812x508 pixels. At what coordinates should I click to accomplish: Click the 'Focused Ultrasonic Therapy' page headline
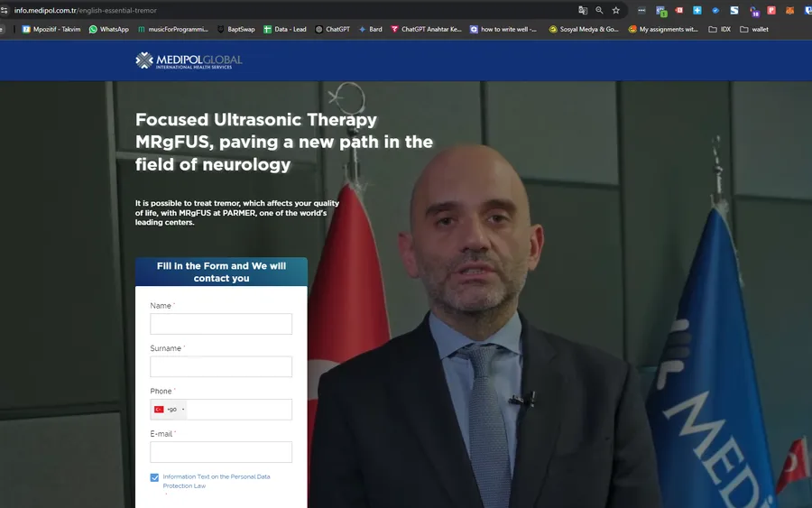point(284,142)
